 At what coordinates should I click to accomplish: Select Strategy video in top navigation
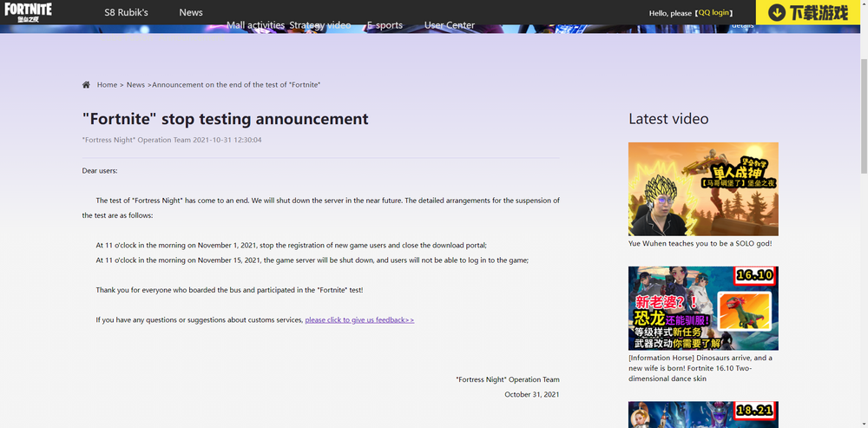pos(319,25)
